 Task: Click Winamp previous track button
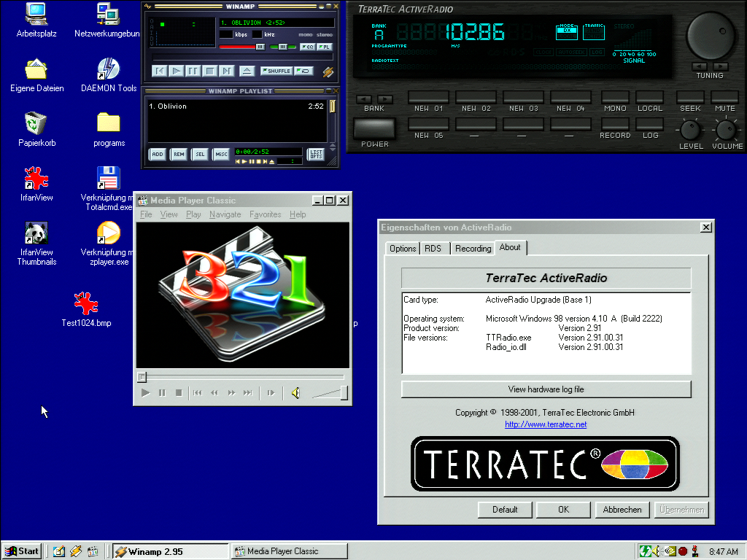coord(160,71)
